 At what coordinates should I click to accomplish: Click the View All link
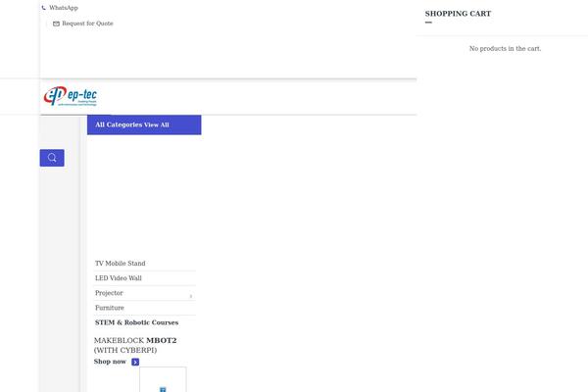click(x=157, y=124)
